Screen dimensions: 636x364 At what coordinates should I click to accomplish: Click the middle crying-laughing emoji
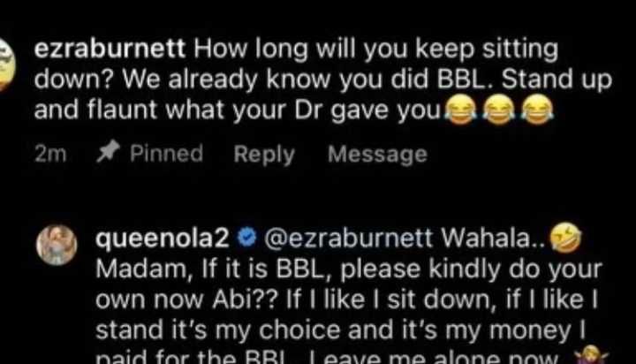(x=499, y=109)
